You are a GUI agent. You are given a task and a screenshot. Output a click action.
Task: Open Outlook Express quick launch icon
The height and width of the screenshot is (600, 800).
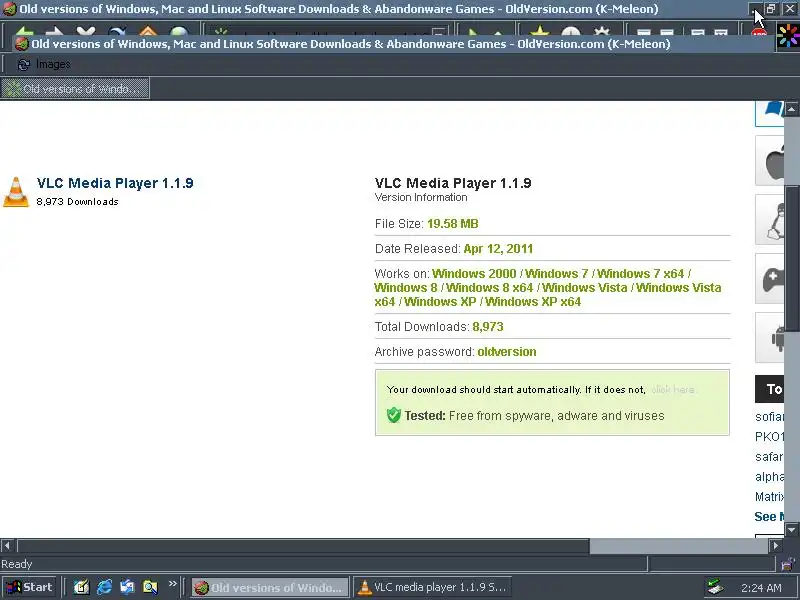click(127, 587)
